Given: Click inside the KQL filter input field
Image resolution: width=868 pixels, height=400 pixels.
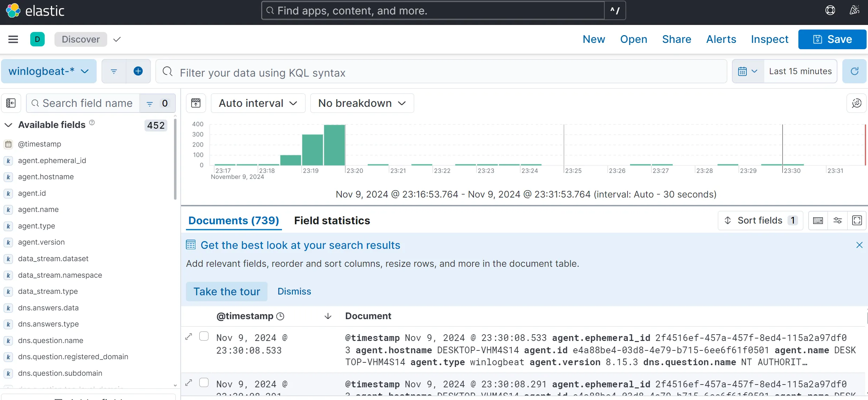Looking at the screenshot, I should tap(422, 72).
